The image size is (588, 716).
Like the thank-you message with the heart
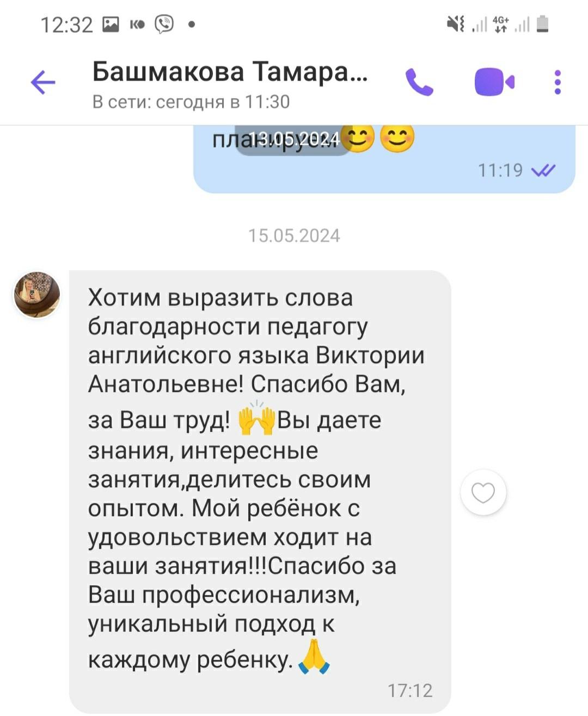(x=483, y=492)
